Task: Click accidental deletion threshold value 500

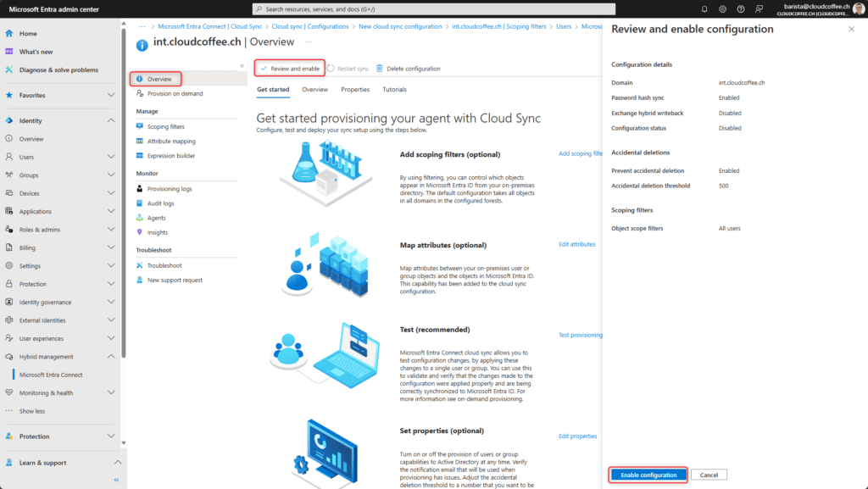Action: (x=724, y=186)
